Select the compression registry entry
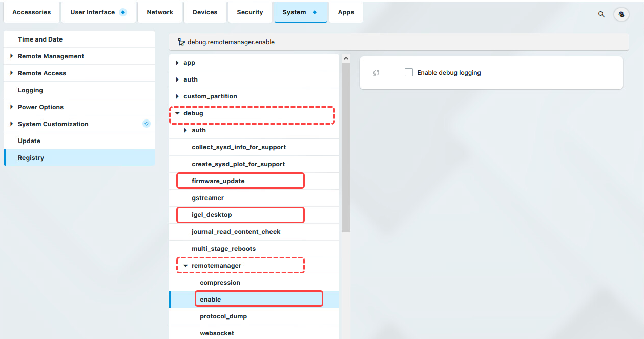This screenshot has width=644, height=339. [x=220, y=282]
